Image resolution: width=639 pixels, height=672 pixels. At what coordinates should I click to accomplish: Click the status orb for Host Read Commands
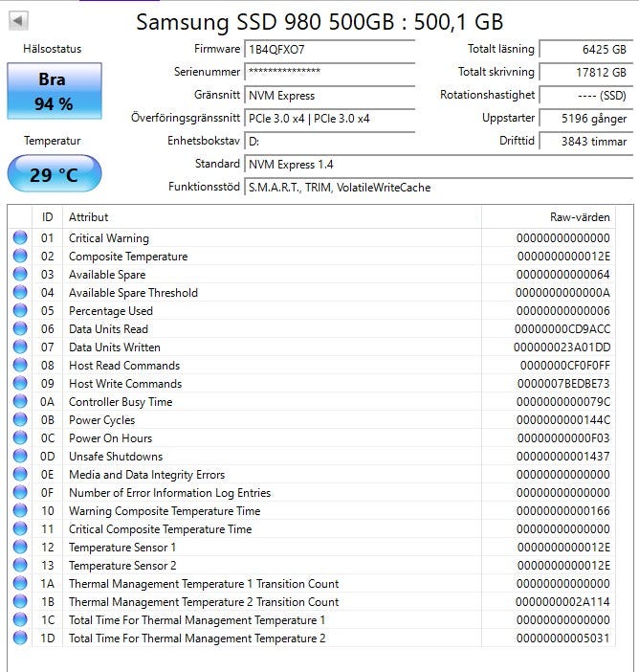point(20,365)
